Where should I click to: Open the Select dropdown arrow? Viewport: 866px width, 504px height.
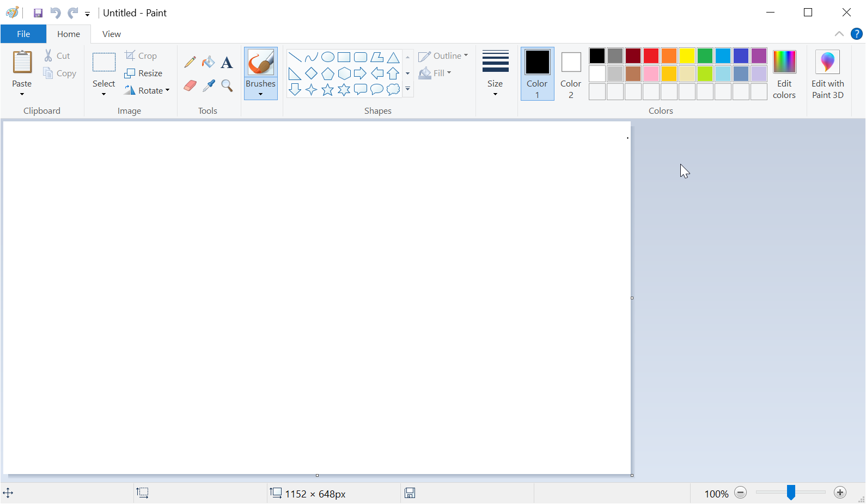tap(103, 95)
